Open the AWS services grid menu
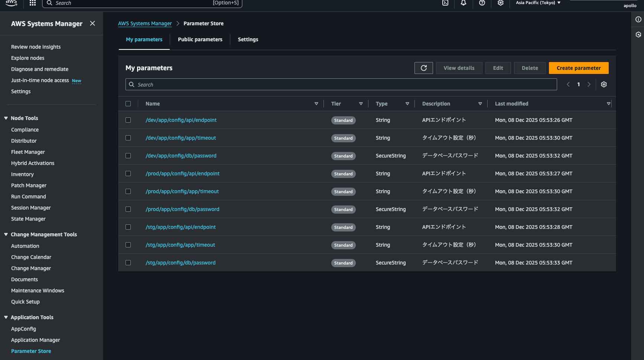Image resolution: width=644 pixels, height=360 pixels. [33, 3]
